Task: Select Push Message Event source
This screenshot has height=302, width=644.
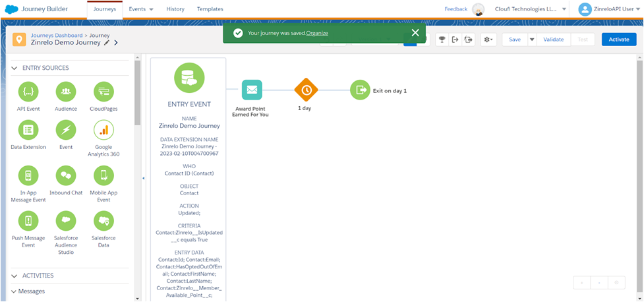Action: (x=28, y=221)
